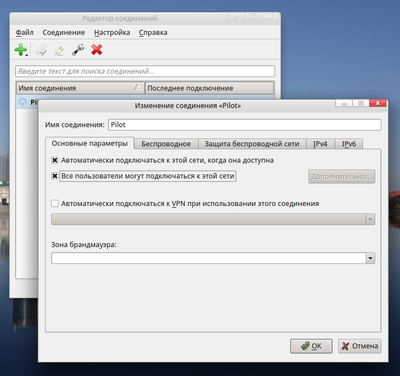
Task: Toggle all users may connect checkbox
Action: pos(55,176)
